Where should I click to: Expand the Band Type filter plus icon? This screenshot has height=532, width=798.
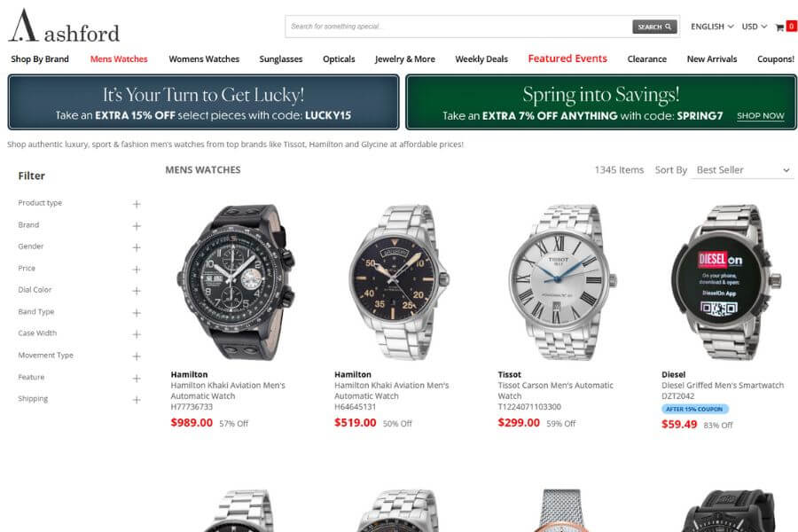click(137, 313)
